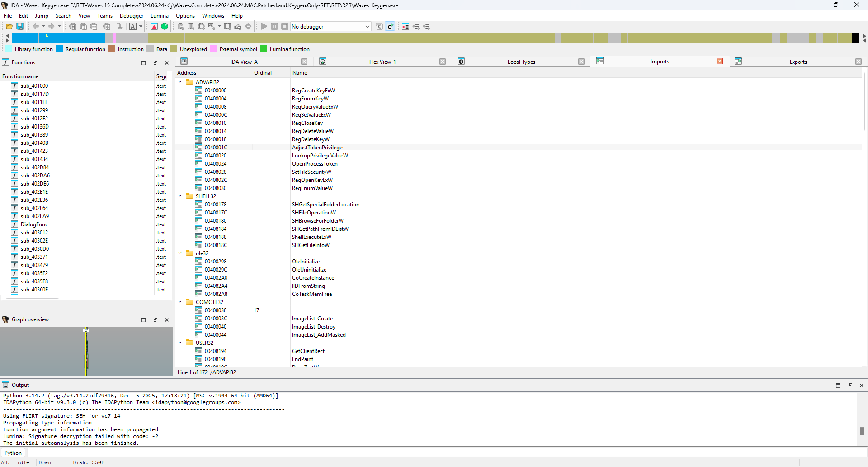Click the Output panel vertical scrollbar
Screen dimensions: 868x467
[x=862, y=431]
